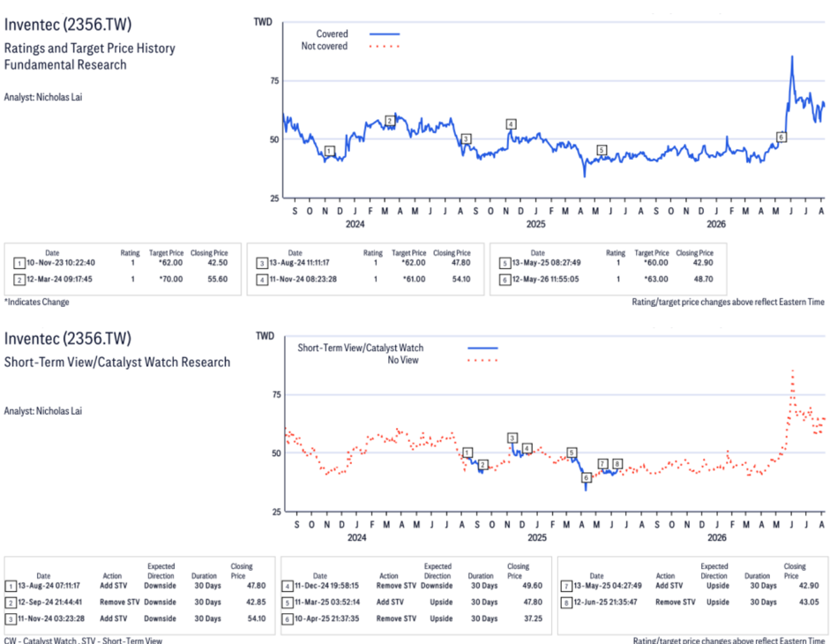Click the target price *70.00
Image resolution: width=830 pixels, height=644 pixels.
[x=171, y=279]
